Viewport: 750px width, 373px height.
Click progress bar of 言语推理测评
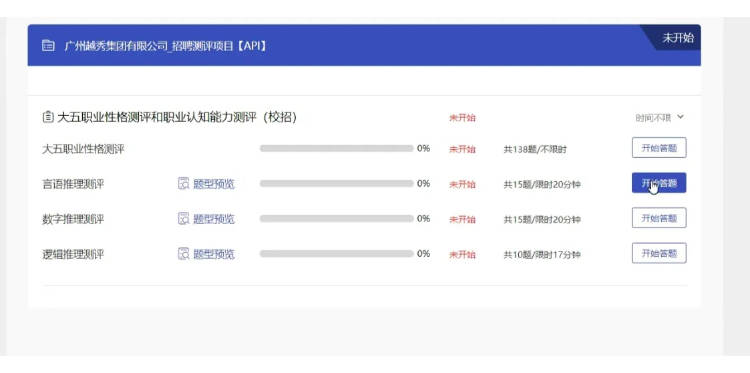tap(336, 184)
